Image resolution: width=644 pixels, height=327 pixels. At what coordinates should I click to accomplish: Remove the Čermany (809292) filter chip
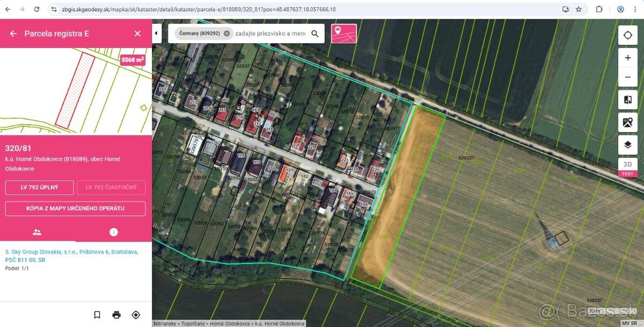click(226, 33)
